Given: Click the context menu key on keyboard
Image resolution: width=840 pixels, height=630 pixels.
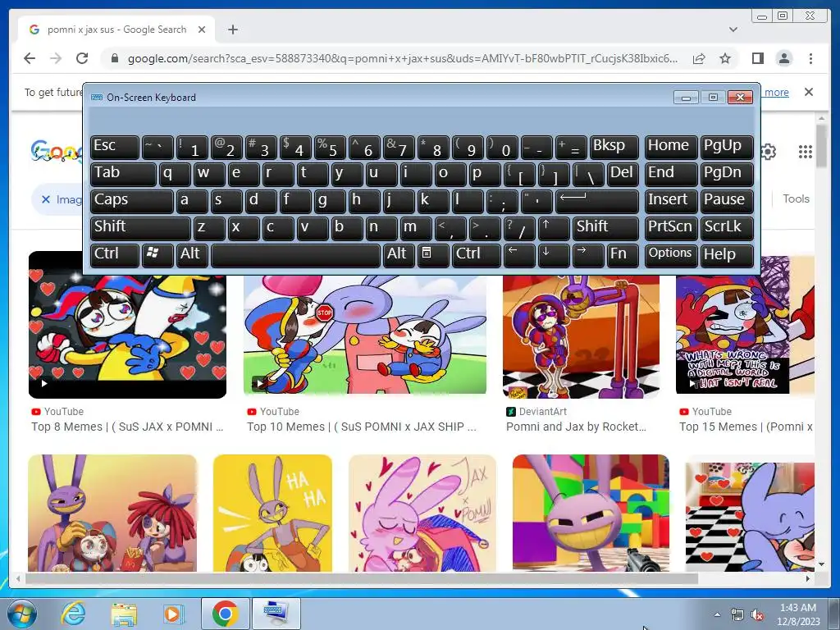Looking at the screenshot, I should pyautogui.click(x=433, y=254).
